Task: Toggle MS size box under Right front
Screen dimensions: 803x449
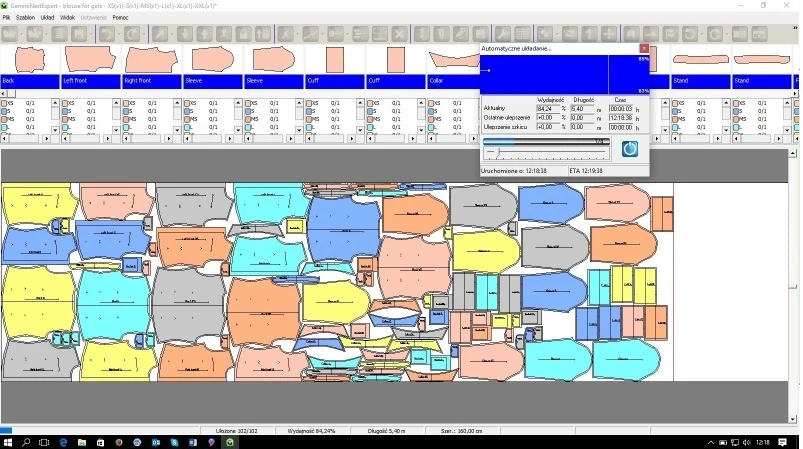Action: [126, 119]
